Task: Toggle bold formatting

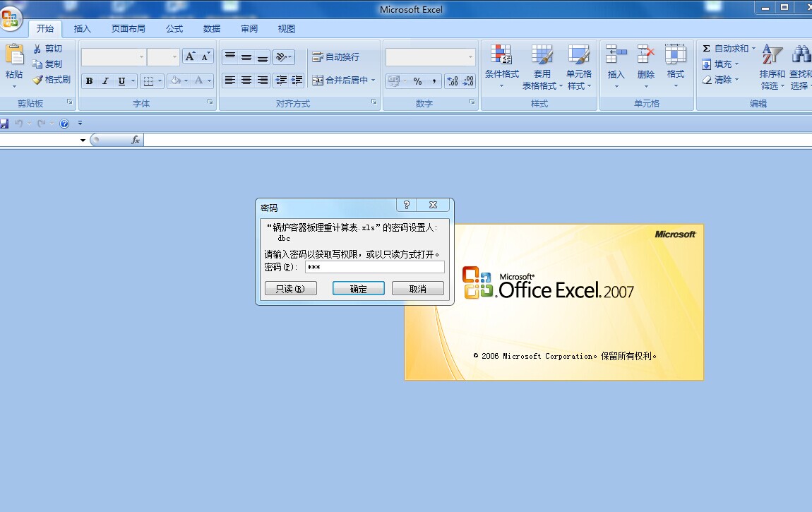Action: click(x=89, y=81)
